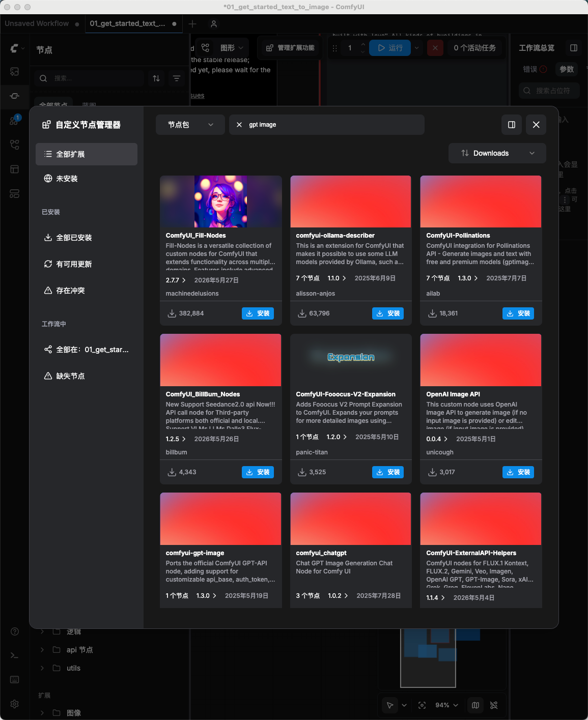Open the node library sidebar icon
Image resolution: width=588 pixels, height=720 pixels.
(x=15, y=96)
